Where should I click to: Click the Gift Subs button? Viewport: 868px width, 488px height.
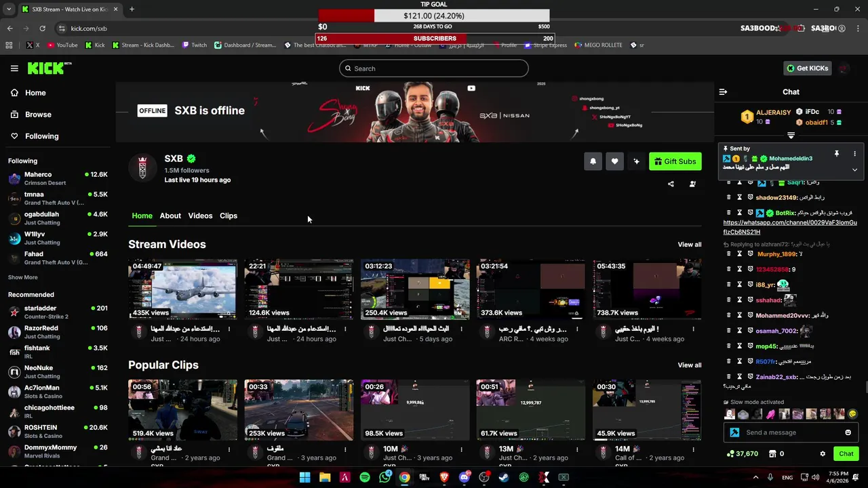[675, 161]
